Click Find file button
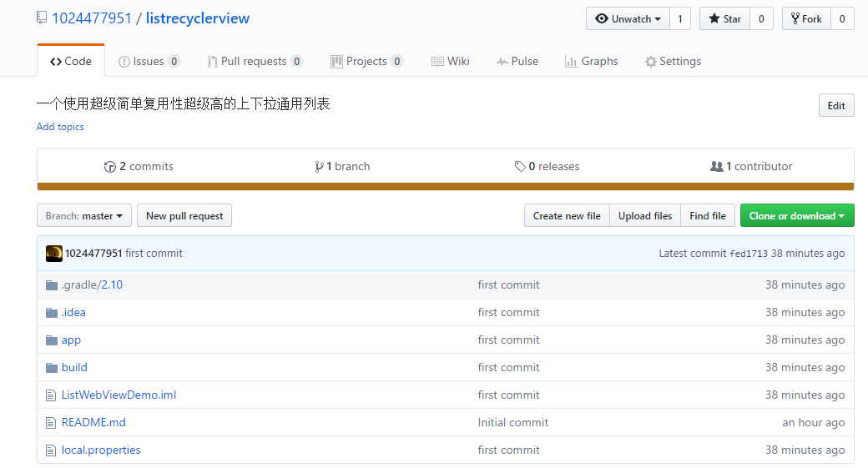The height and width of the screenshot is (468, 868). click(708, 216)
